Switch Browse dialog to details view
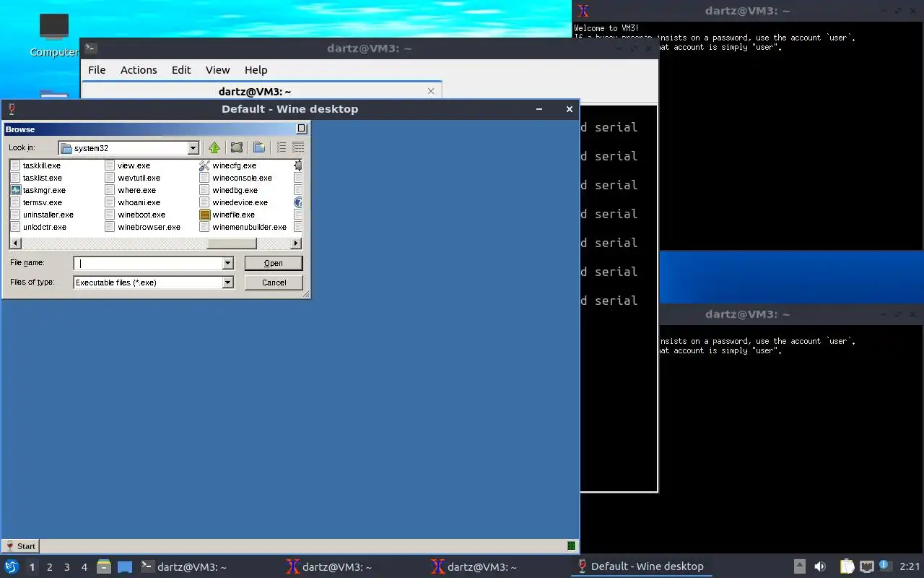 298,147
